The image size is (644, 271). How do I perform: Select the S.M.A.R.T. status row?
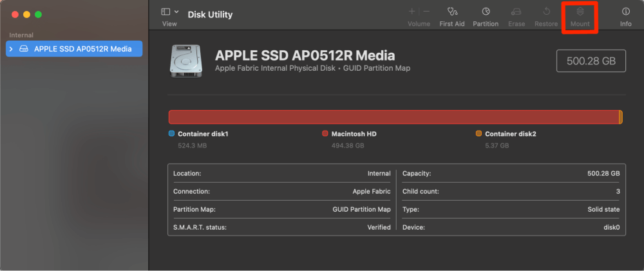coord(281,227)
